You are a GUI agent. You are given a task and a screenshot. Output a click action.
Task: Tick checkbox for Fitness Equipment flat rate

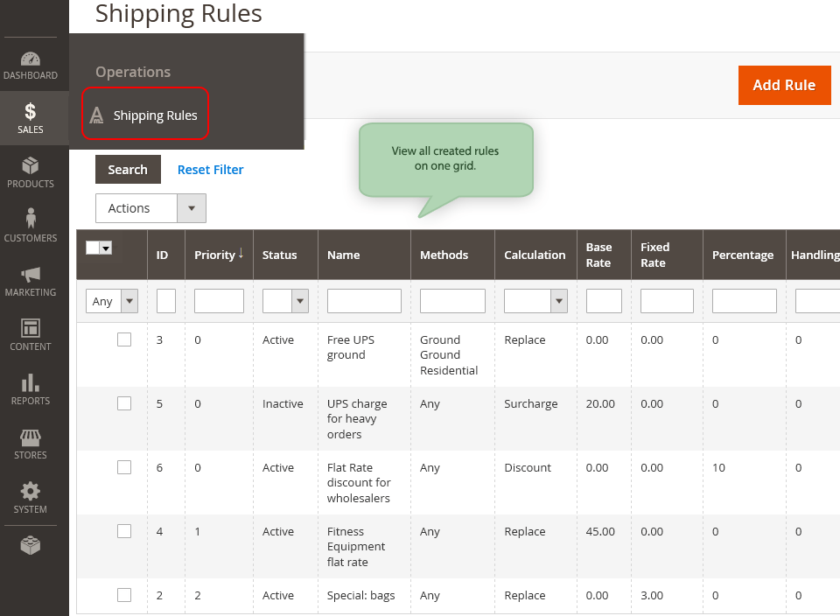tap(124, 531)
